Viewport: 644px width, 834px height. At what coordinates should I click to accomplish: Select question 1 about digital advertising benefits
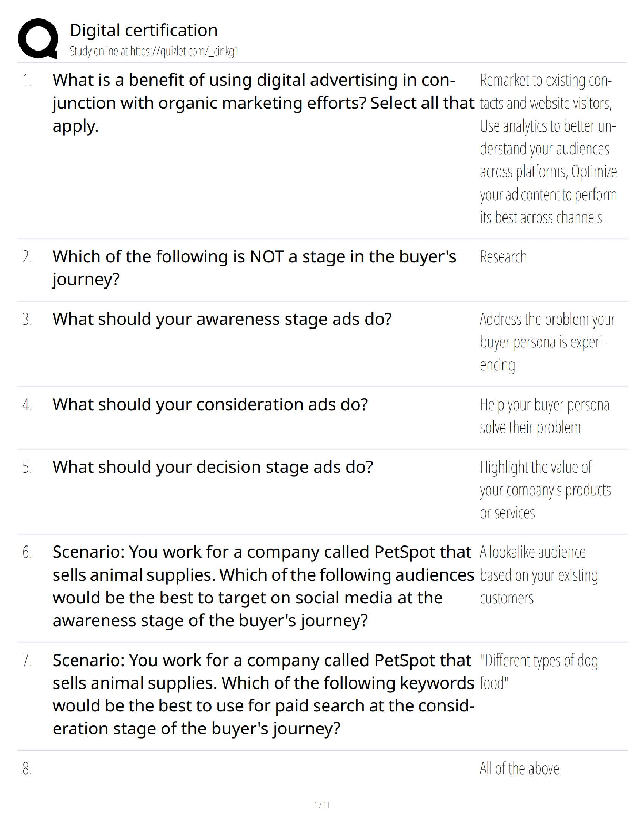(263, 103)
